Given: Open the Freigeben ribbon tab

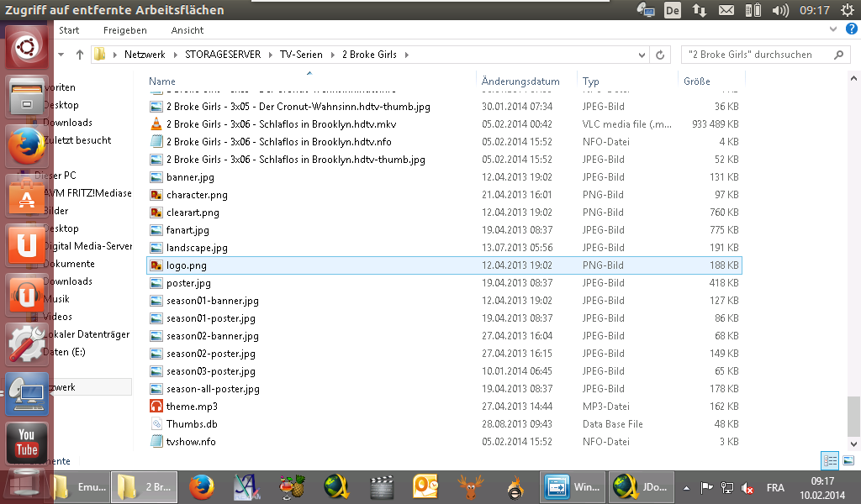Looking at the screenshot, I should tap(124, 30).
